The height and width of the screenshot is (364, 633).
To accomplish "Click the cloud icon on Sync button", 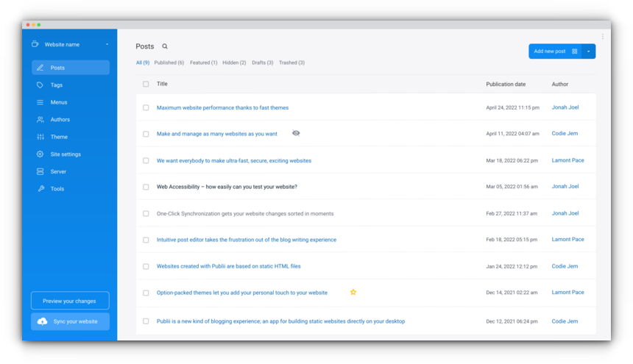I will point(43,321).
